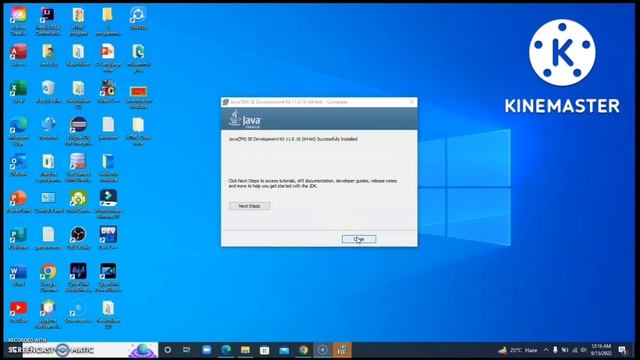The width and height of the screenshot is (640, 360).
Task: Close the Java installer window with X
Action: [411, 102]
